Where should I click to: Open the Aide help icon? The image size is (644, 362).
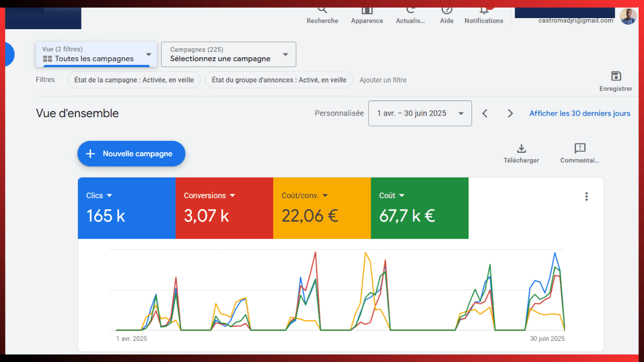(x=447, y=10)
